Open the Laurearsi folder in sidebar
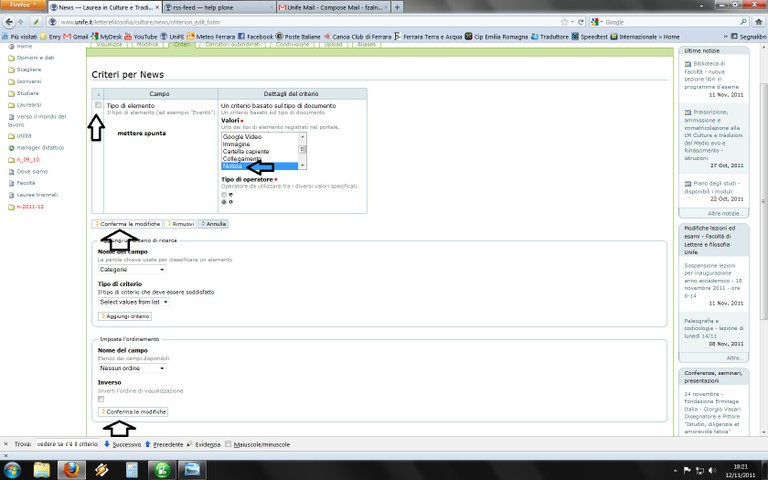This screenshot has height=480, width=768. [28, 104]
